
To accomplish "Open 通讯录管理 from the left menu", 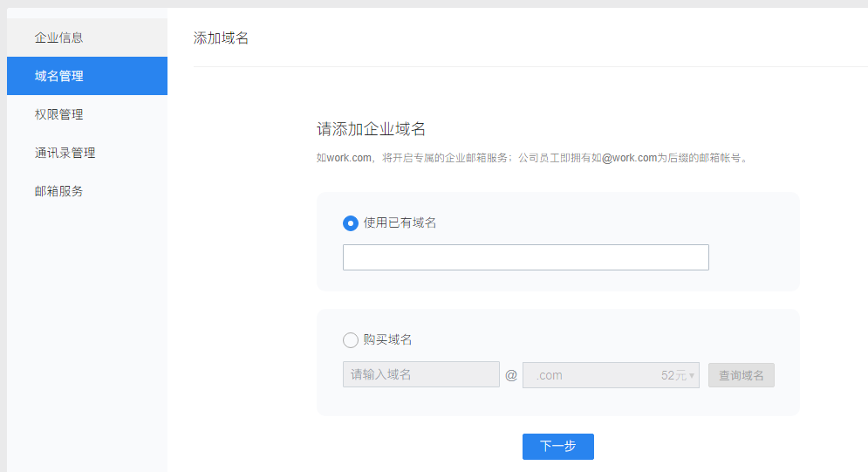I will point(65,153).
